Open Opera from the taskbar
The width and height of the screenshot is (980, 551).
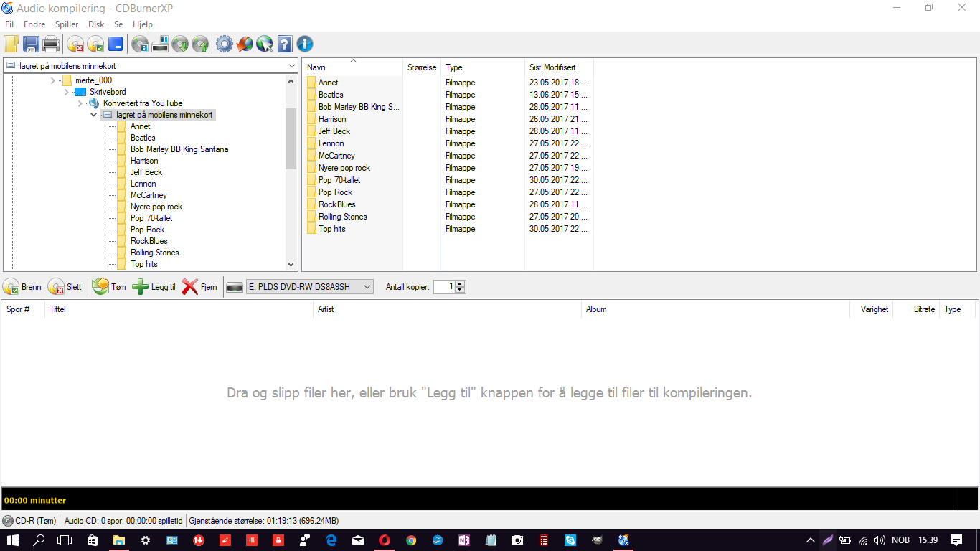click(385, 540)
